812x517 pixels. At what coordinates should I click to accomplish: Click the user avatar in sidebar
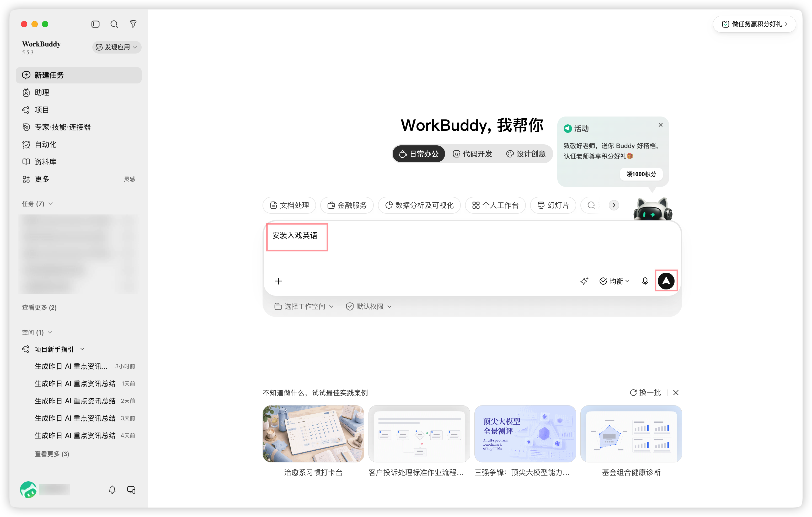28,490
